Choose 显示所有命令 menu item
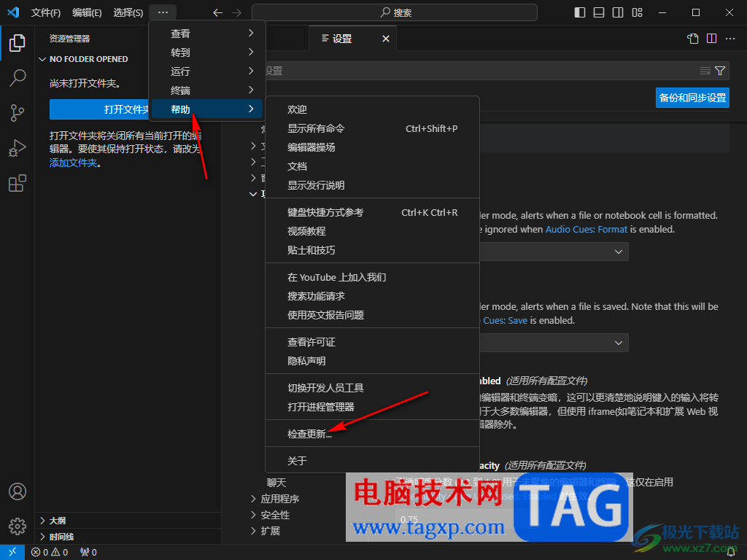747x560 pixels. [x=372, y=128]
